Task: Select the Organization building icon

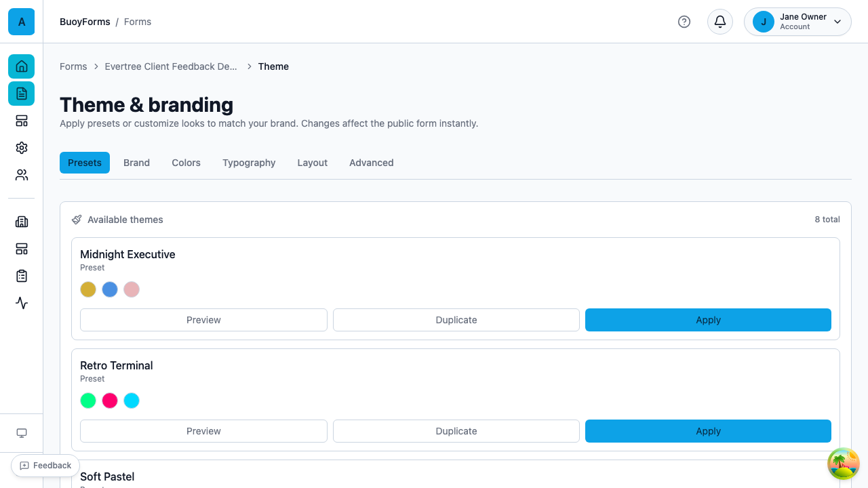Action: tap(21, 222)
